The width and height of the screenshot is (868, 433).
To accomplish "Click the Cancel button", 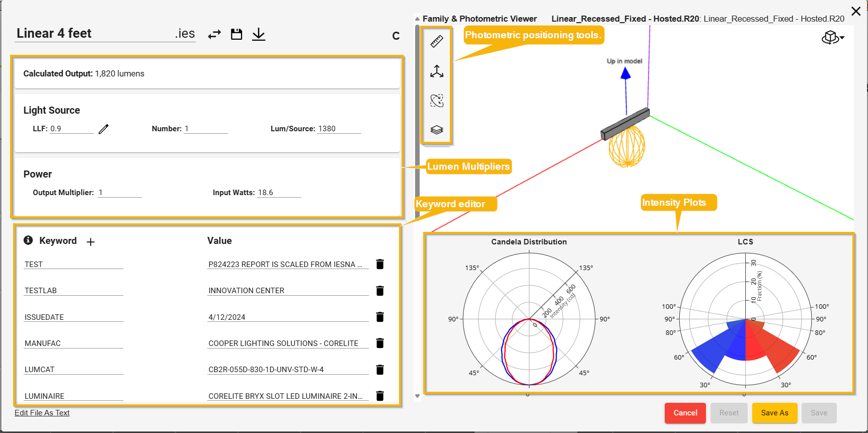I will (x=685, y=413).
